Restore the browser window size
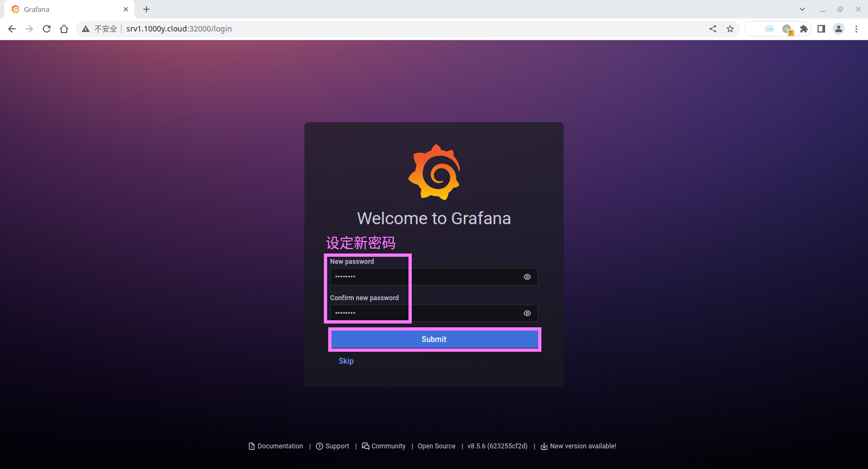Image resolution: width=868 pixels, height=469 pixels. point(840,9)
